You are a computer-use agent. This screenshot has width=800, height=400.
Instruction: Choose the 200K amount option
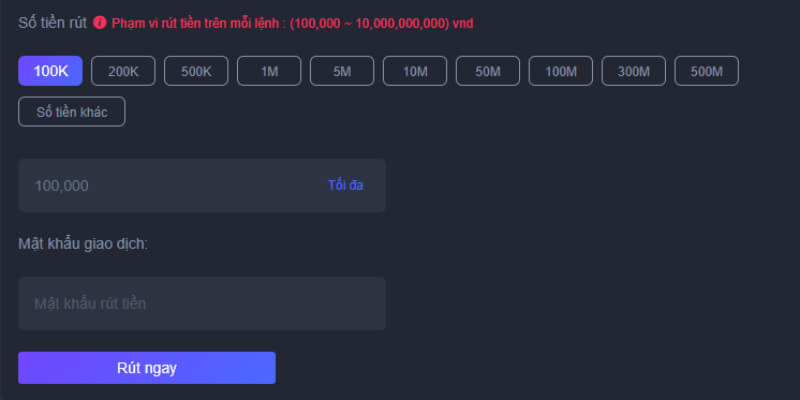point(123,71)
